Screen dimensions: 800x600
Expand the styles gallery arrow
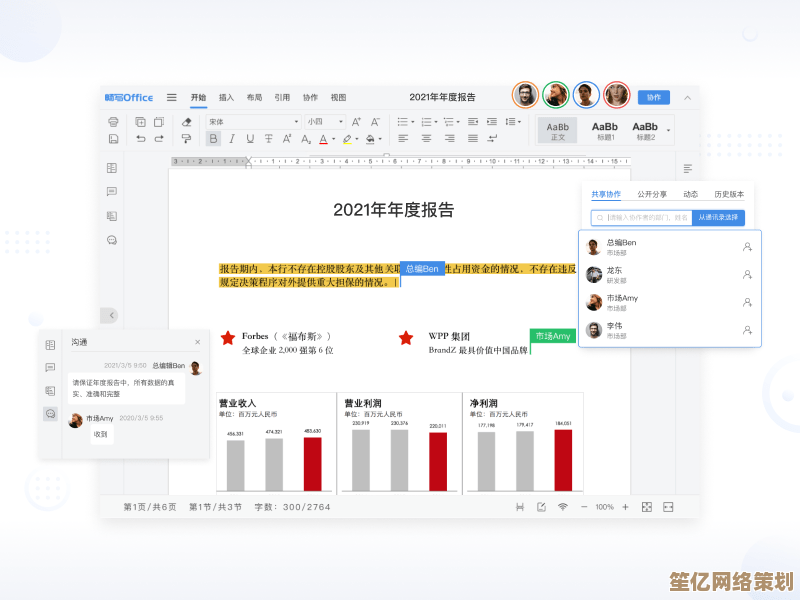668,131
